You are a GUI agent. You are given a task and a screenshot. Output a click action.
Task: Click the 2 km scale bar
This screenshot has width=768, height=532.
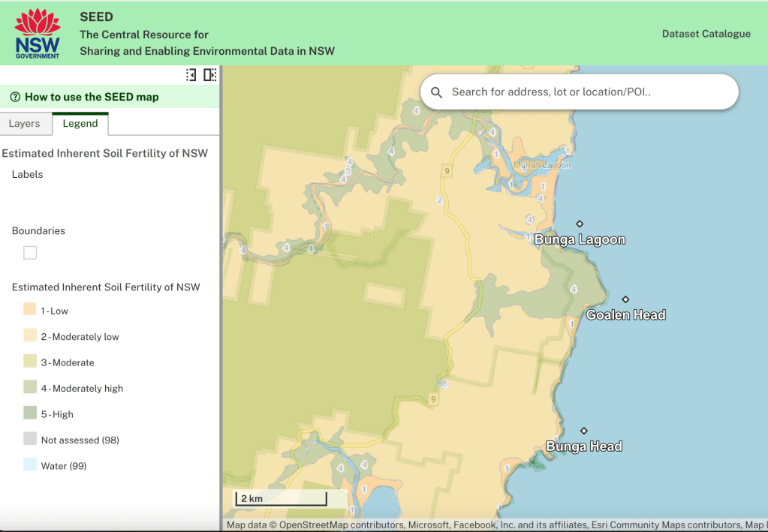[x=282, y=498]
